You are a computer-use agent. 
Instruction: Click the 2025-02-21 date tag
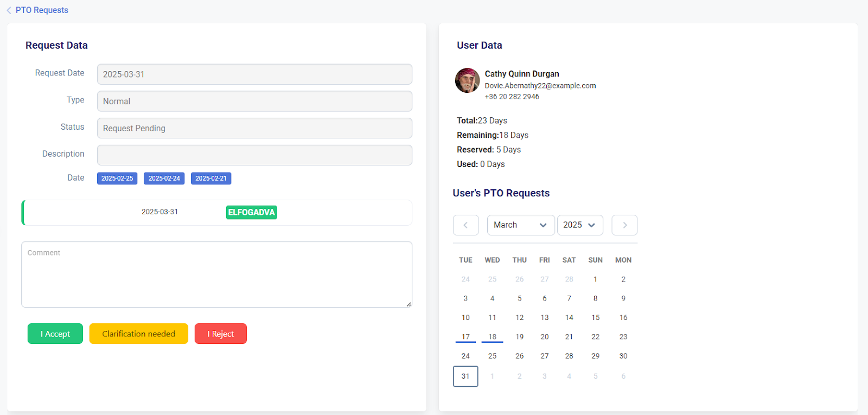211,178
